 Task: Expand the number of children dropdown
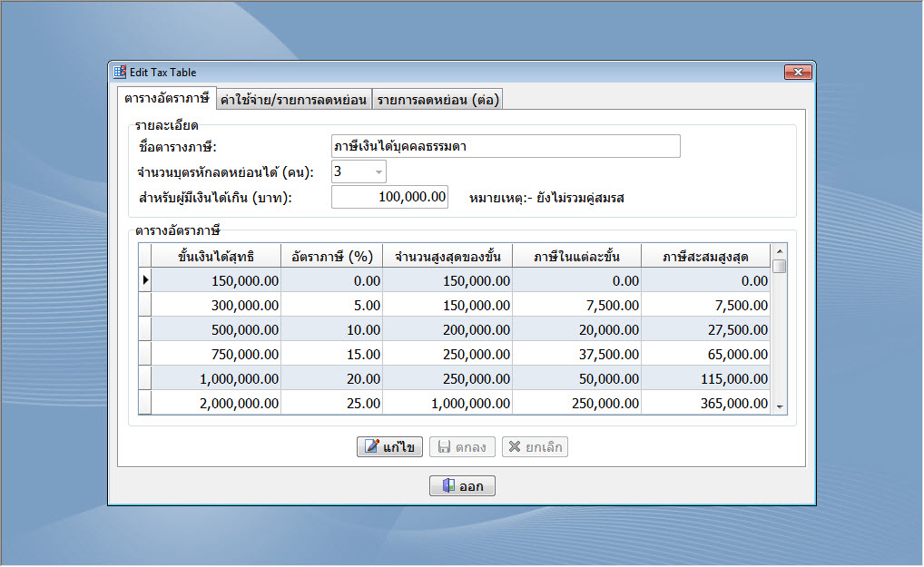378,171
